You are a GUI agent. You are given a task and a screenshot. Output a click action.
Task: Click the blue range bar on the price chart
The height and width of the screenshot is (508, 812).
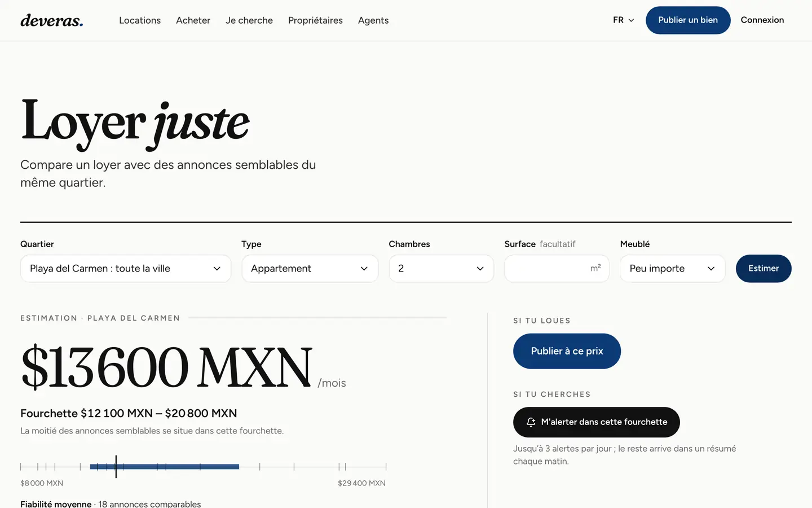pos(165,467)
